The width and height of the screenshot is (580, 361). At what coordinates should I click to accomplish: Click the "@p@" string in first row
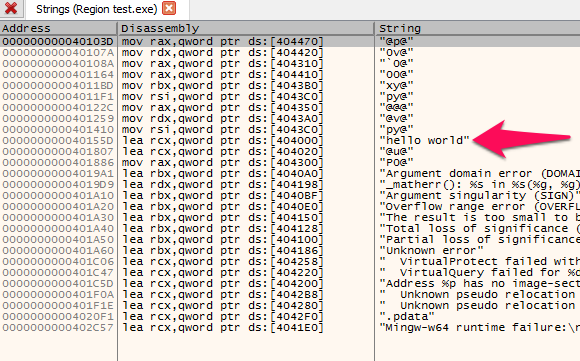(397, 41)
